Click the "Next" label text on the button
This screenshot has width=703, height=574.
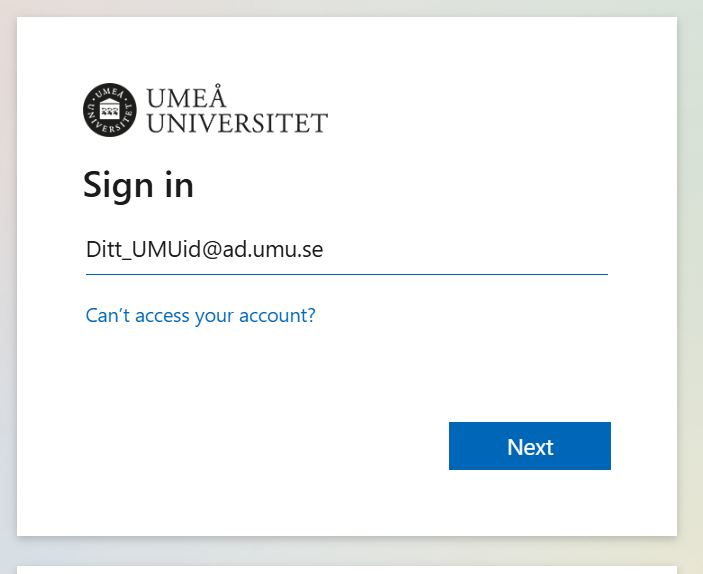(530, 447)
